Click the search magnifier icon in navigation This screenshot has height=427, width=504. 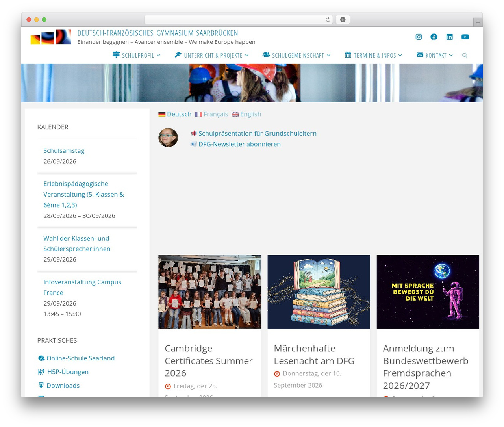point(465,56)
